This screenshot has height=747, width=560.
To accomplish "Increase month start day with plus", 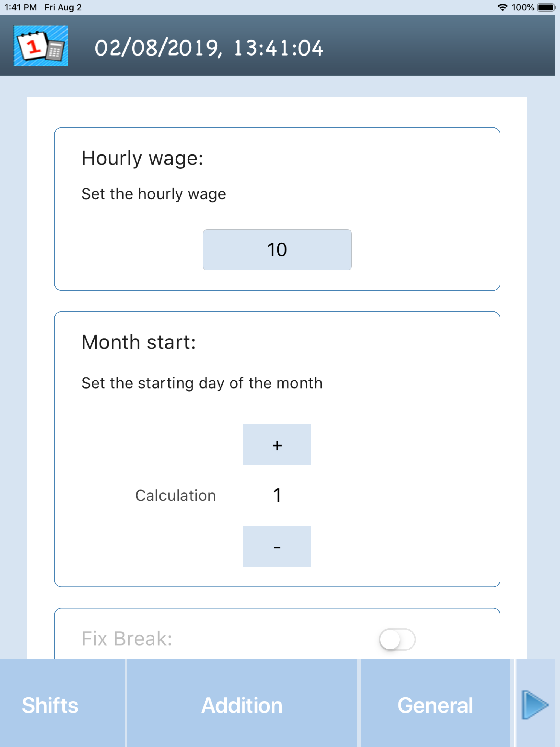I will [x=277, y=444].
